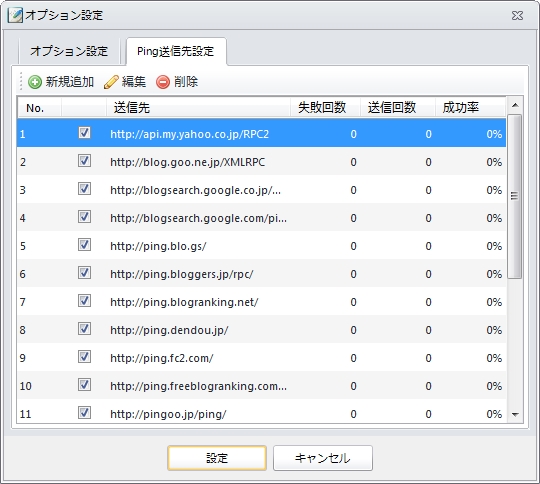The width and height of the screenshot is (540, 484).
Task: Disable the ping.blo.gs entry checkbox
Action: point(84,245)
